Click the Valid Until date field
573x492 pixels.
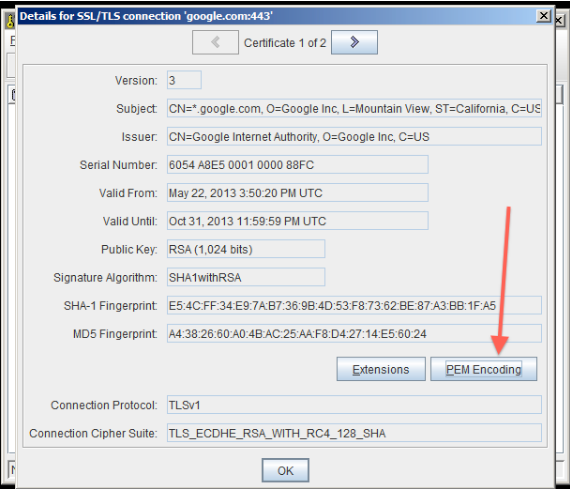click(297, 221)
